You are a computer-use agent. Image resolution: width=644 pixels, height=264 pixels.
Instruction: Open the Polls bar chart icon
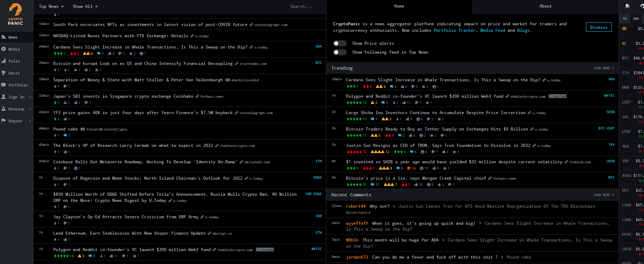click(4, 61)
